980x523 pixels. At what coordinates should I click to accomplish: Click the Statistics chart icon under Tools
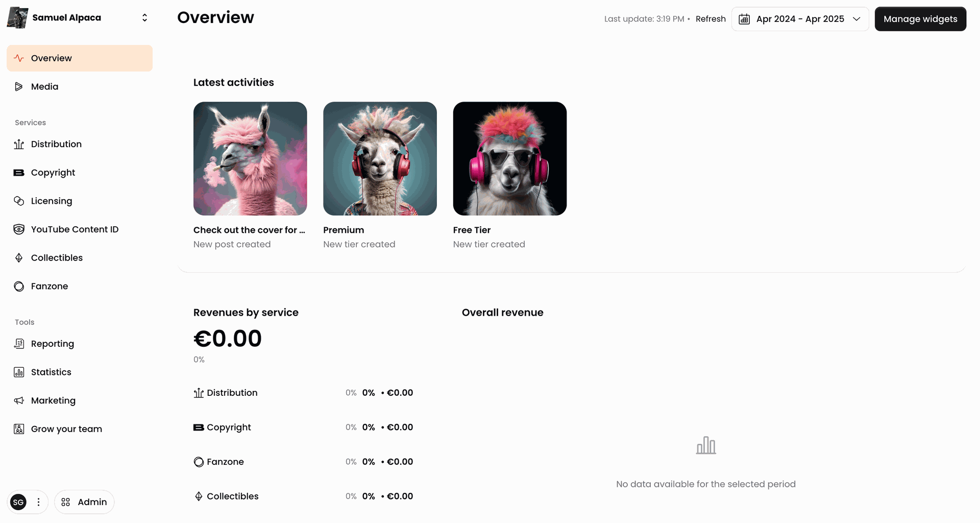19,372
